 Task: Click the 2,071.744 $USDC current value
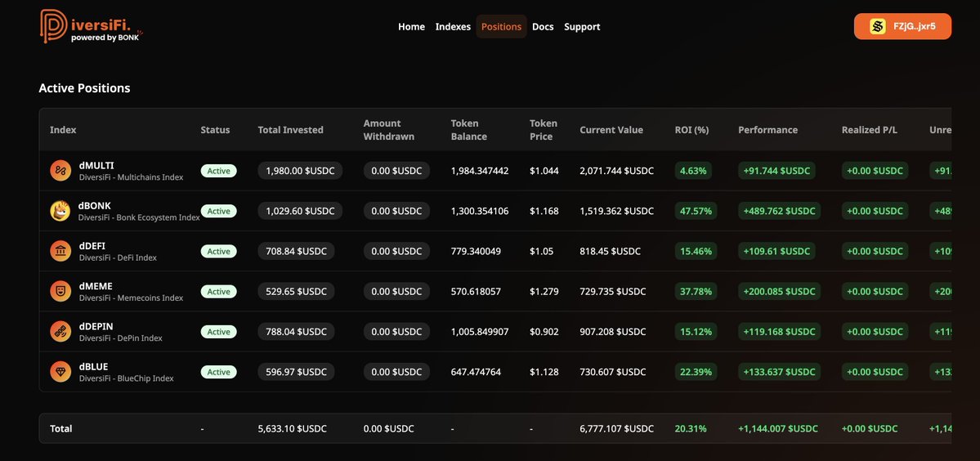617,171
